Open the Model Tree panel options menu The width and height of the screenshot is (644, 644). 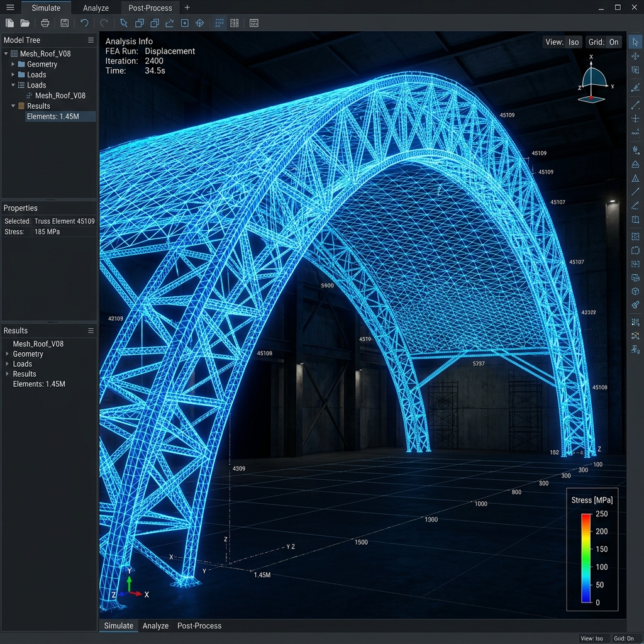[91, 40]
